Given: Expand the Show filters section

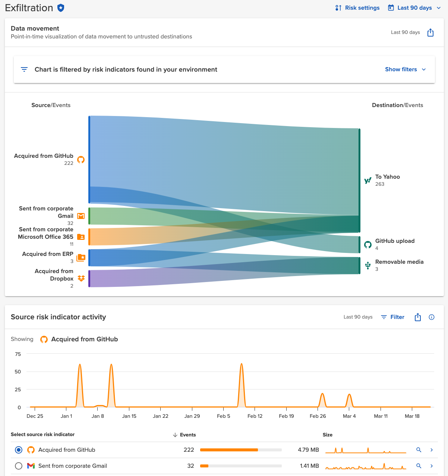Looking at the screenshot, I should [x=405, y=69].
